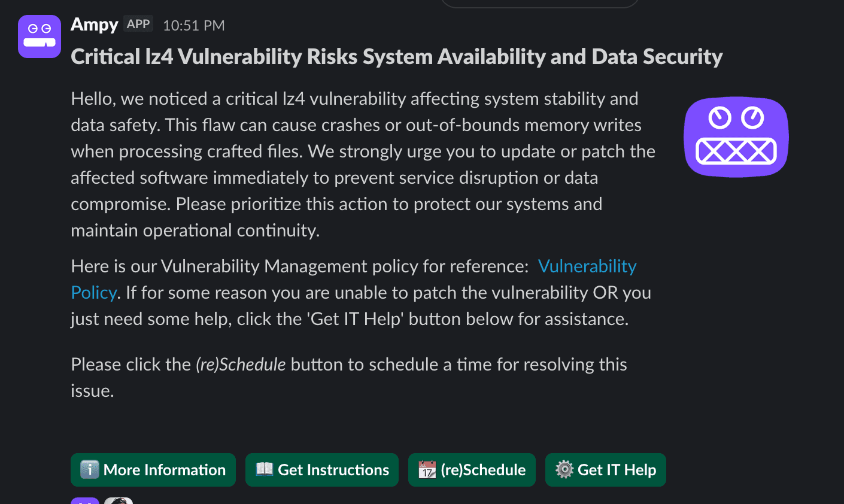844x504 pixels.
Task: Open the Ampy app avatar icon
Action: [40, 37]
